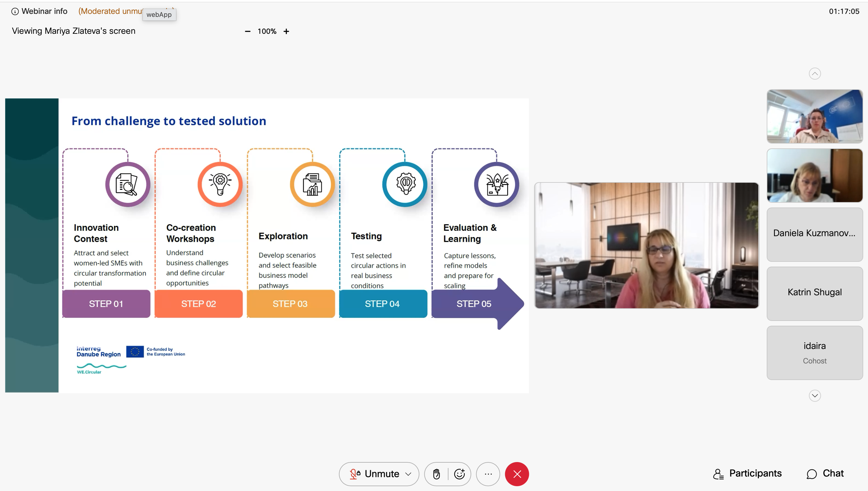Leave webinar with red X button
The width and height of the screenshot is (868, 491).
pyautogui.click(x=517, y=474)
